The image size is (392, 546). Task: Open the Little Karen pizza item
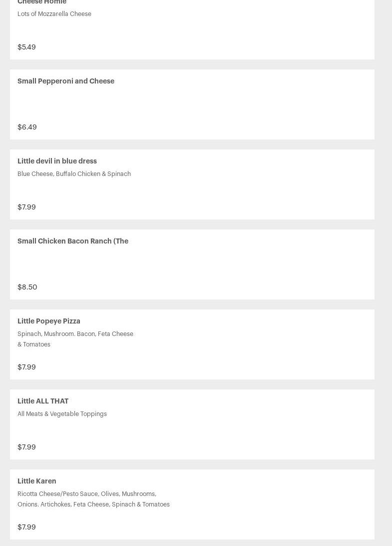37,481
